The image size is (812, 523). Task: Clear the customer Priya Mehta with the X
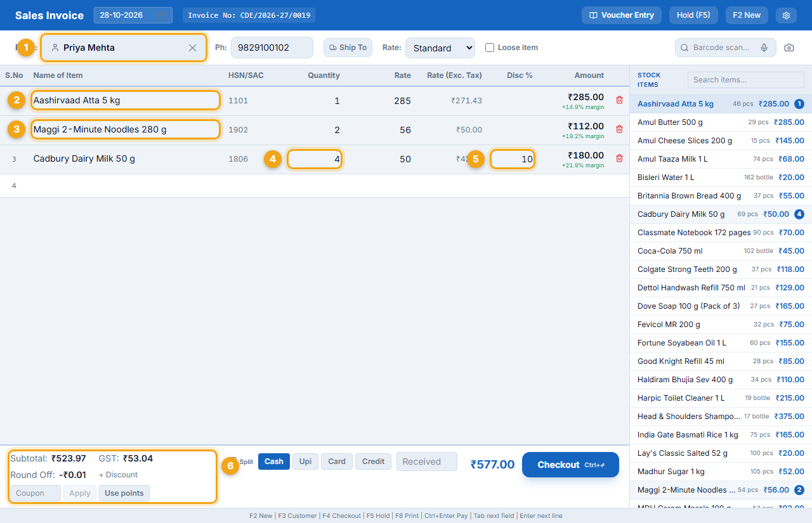click(193, 48)
